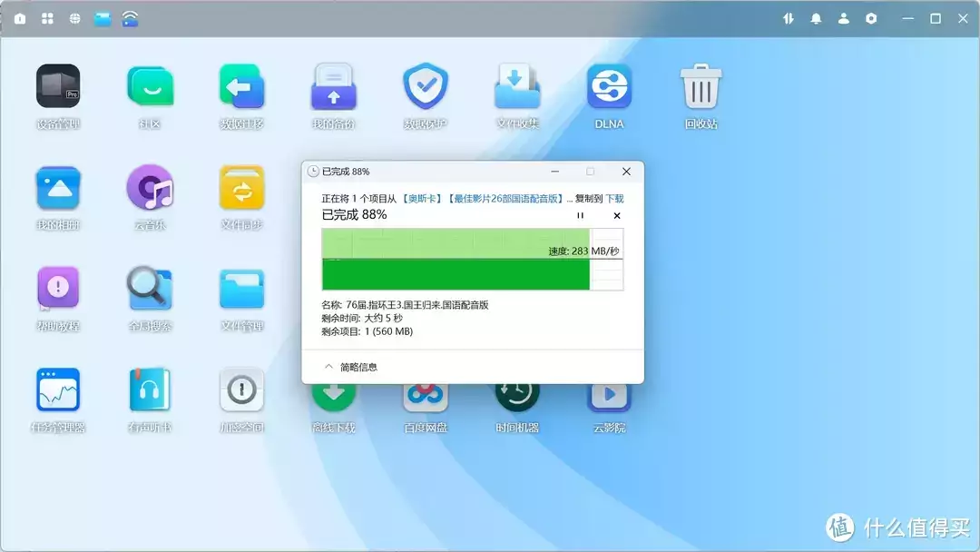Click the 剩余项目 1 (560 MB) line

[367, 331]
